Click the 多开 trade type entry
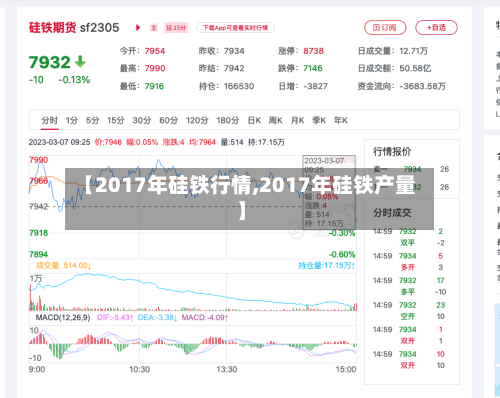This screenshot has height=398, width=500. 408,267
